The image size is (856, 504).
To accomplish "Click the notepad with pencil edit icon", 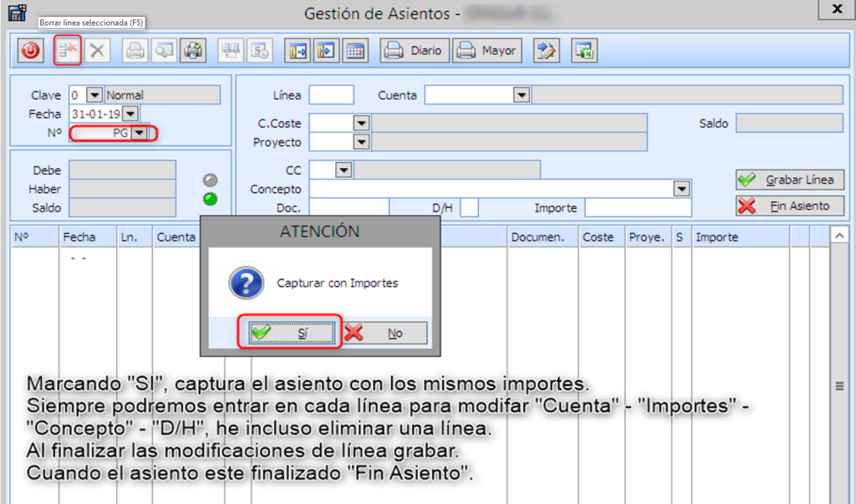I will tap(547, 51).
